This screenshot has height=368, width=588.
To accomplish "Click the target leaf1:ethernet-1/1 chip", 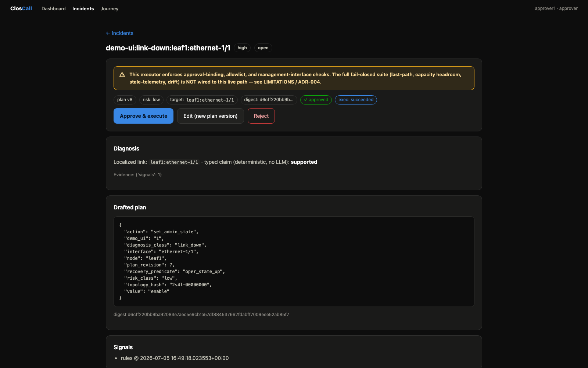I will click(202, 100).
